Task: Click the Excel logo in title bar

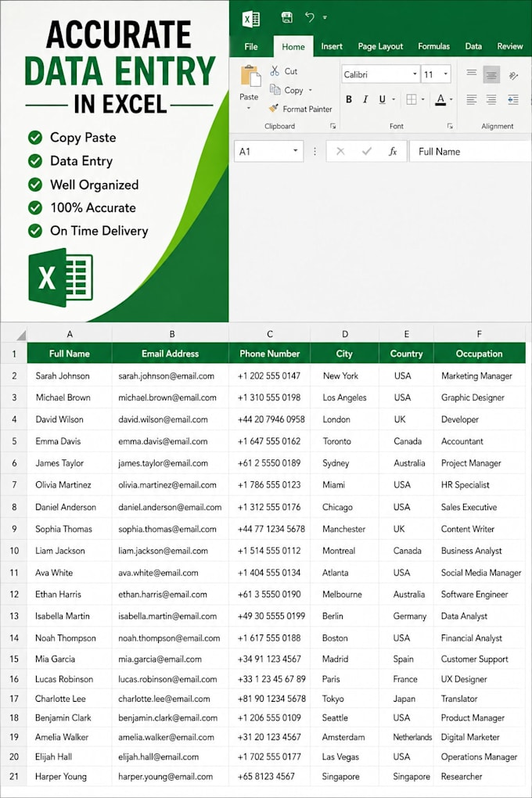Action: pyautogui.click(x=251, y=19)
